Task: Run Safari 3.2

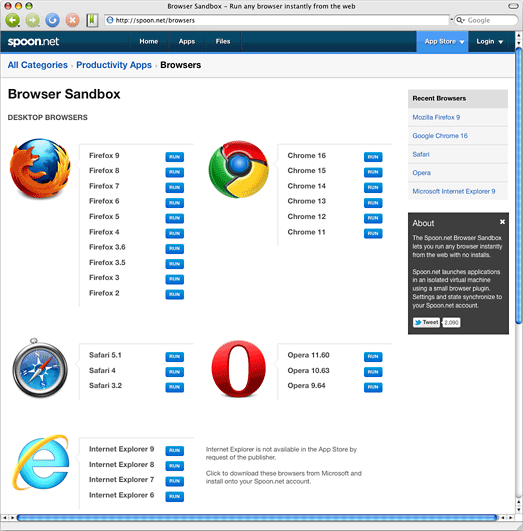Action: (174, 387)
